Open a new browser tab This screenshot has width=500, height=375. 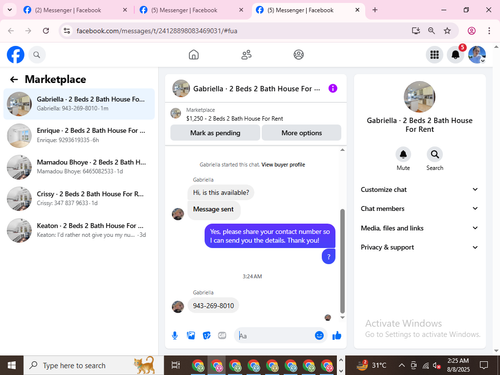[x=375, y=10]
